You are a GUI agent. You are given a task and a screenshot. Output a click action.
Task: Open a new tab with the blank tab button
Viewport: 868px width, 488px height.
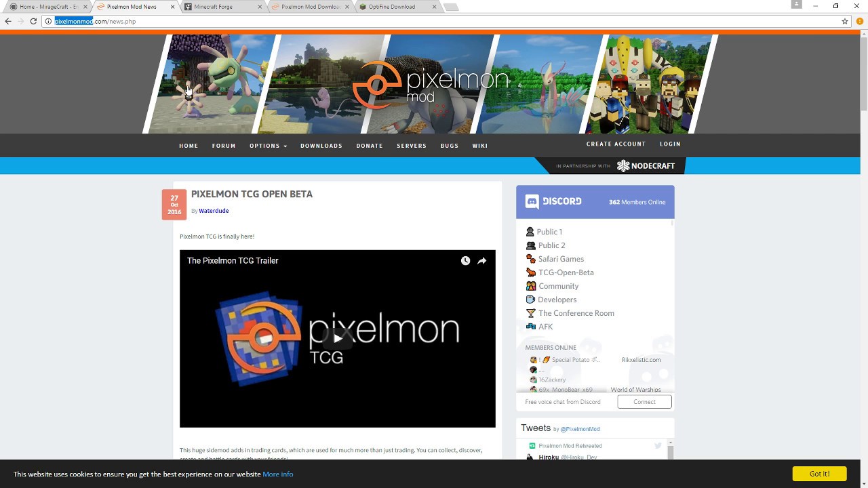coord(451,7)
